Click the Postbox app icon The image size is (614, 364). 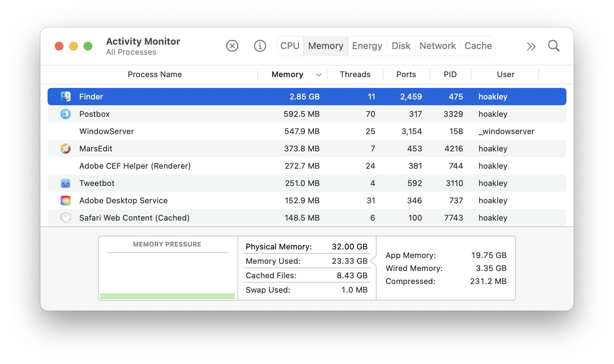[x=66, y=114]
